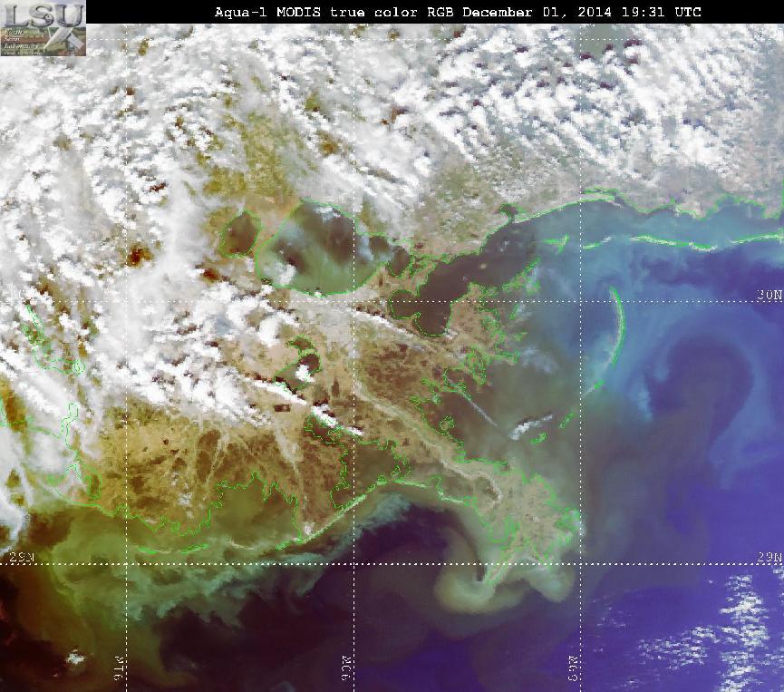The height and width of the screenshot is (692, 784).
Task: Click the LSU Earth Scan Laboratory logo
Action: [43, 28]
